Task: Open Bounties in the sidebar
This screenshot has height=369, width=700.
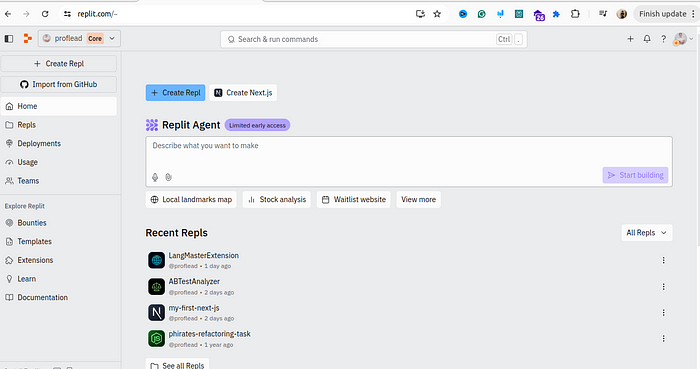Action: tap(58, 223)
